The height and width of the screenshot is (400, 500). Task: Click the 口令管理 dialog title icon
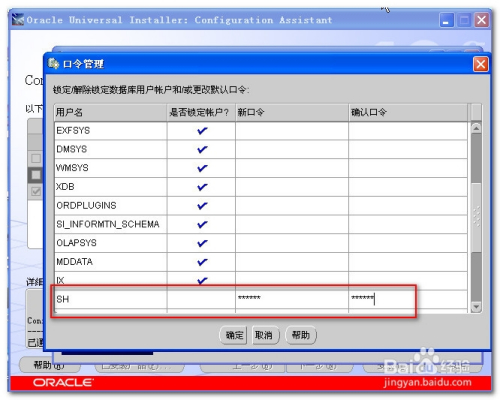tap(53, 63)
